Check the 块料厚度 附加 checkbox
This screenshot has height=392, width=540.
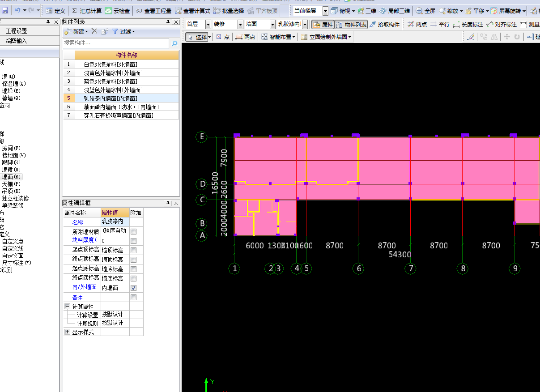(133, 241)
